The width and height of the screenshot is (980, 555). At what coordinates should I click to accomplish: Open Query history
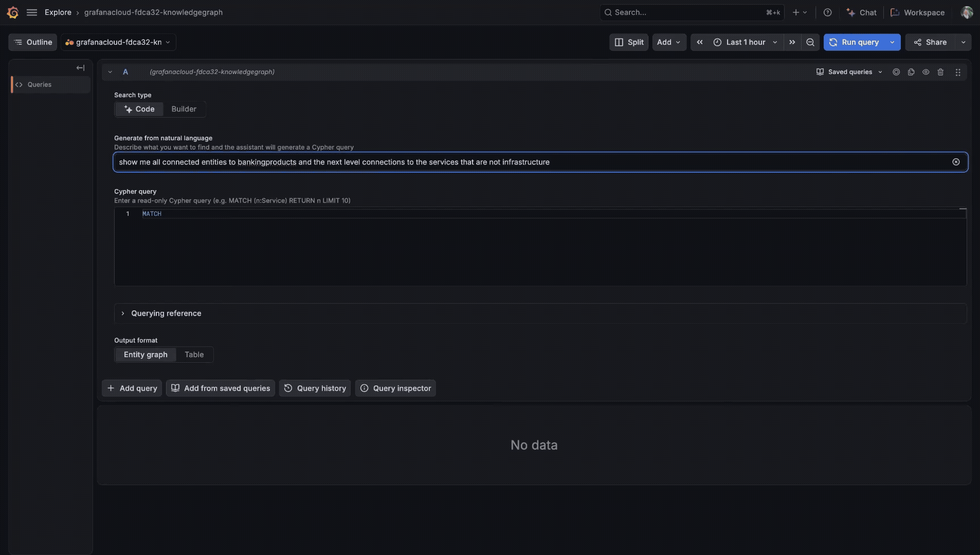(x=315, y=388)
